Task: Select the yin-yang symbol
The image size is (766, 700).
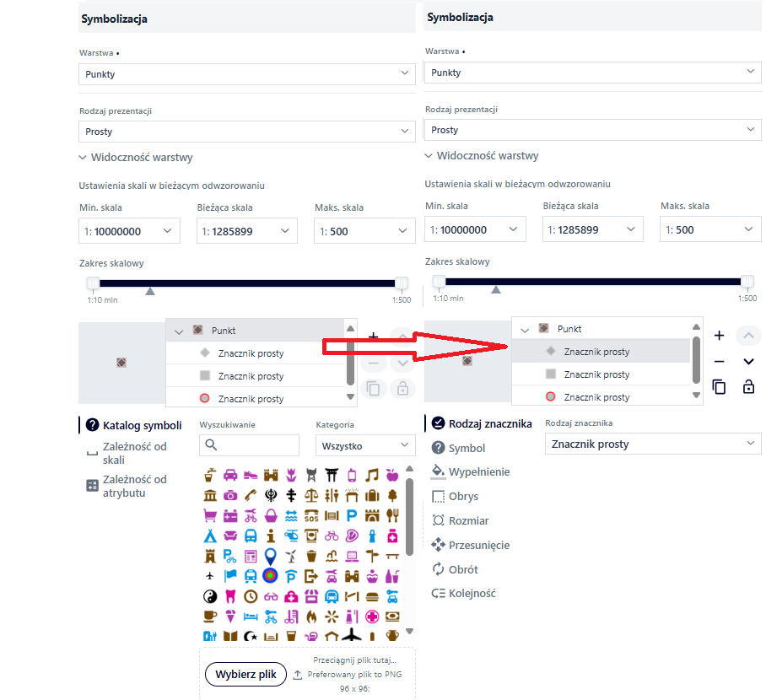Action: coord(210,596)
